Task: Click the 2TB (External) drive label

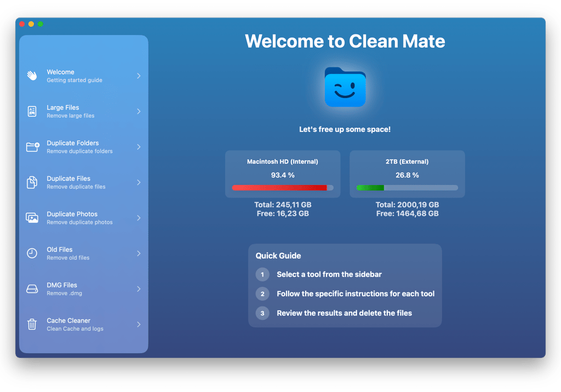Action: (x=407, y=162)
